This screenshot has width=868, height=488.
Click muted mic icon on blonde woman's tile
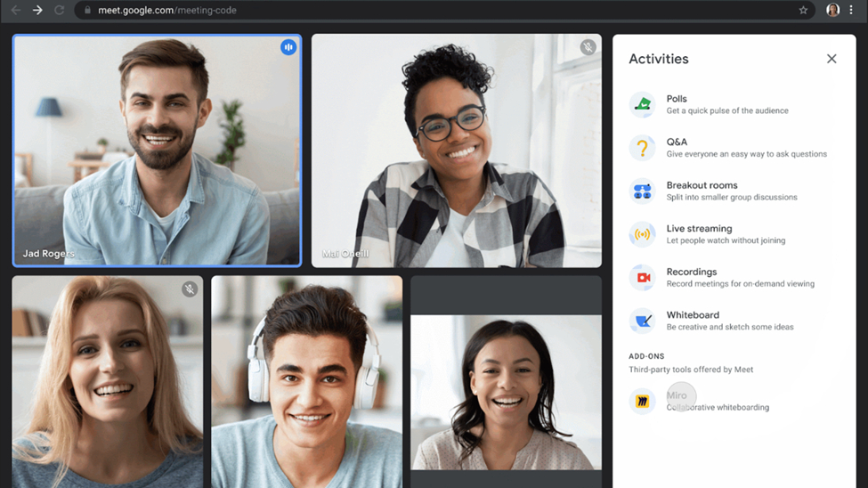click(190, 289)
